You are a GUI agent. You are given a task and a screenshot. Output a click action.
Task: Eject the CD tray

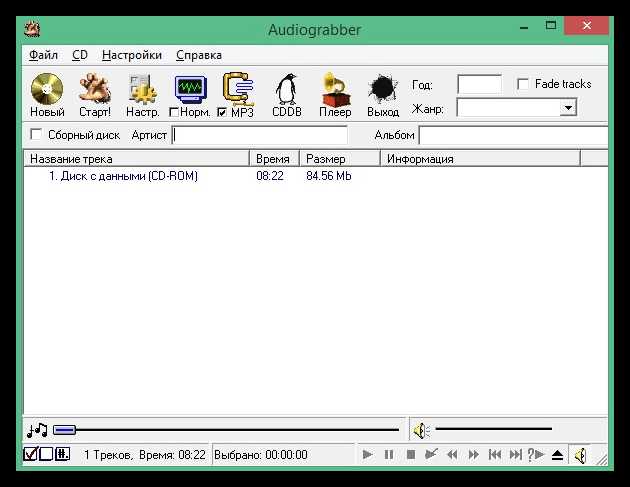pos(557,455)
